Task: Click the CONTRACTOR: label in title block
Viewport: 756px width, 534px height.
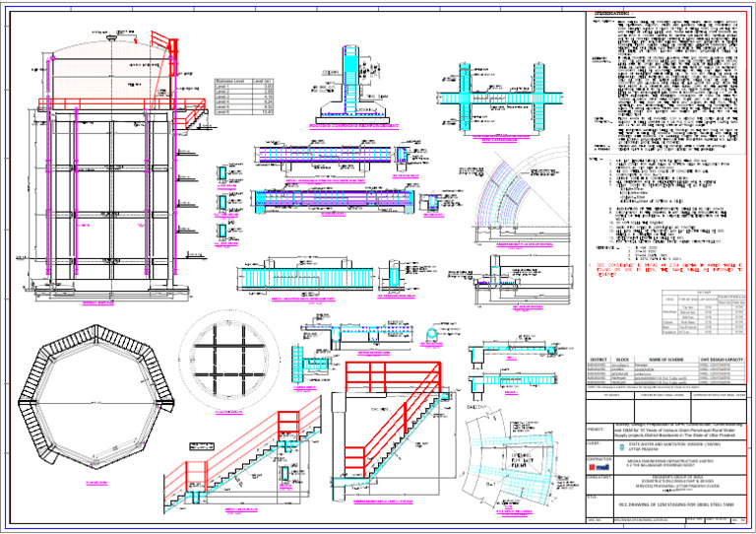Action: click(599, 459)
